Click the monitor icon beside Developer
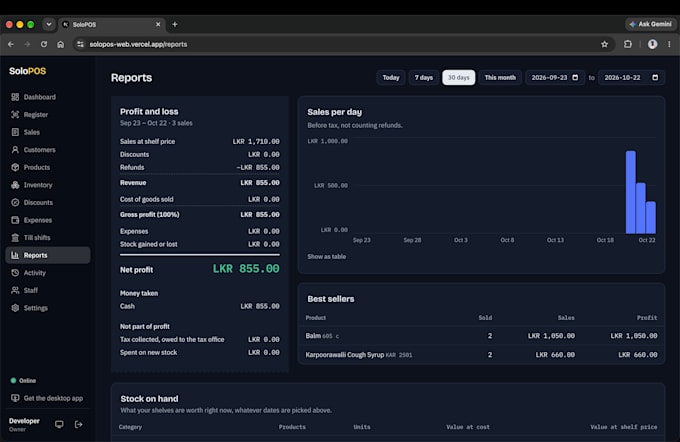The width and height of the screenshot is (680, 442). pyautogui.click(x=59, y=424)
